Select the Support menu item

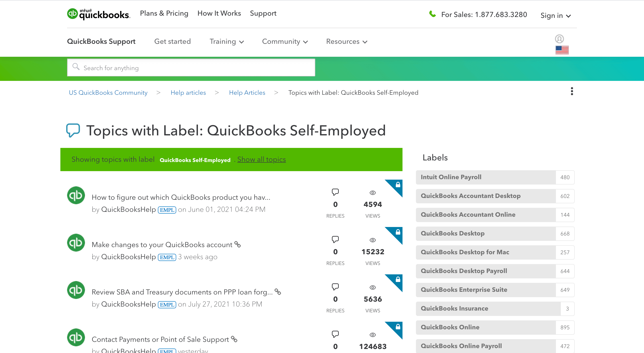tap(263, 13)
